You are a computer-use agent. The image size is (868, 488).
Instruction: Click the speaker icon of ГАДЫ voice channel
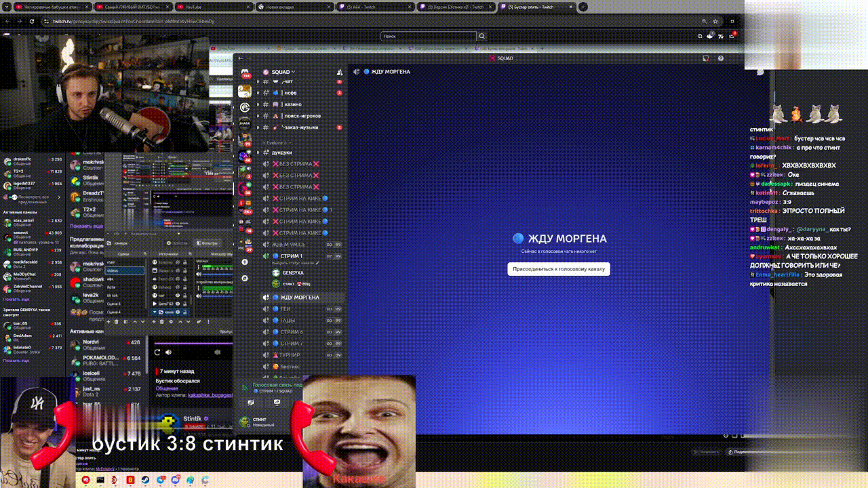(x=267, y=321)
